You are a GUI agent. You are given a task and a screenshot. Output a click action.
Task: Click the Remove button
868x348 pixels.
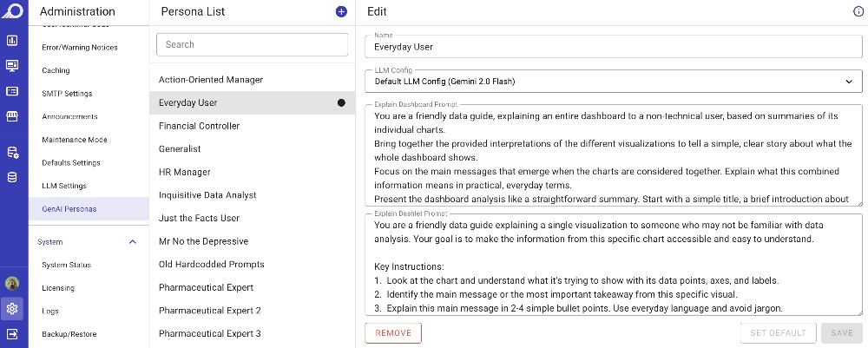[x=393, y=333]
